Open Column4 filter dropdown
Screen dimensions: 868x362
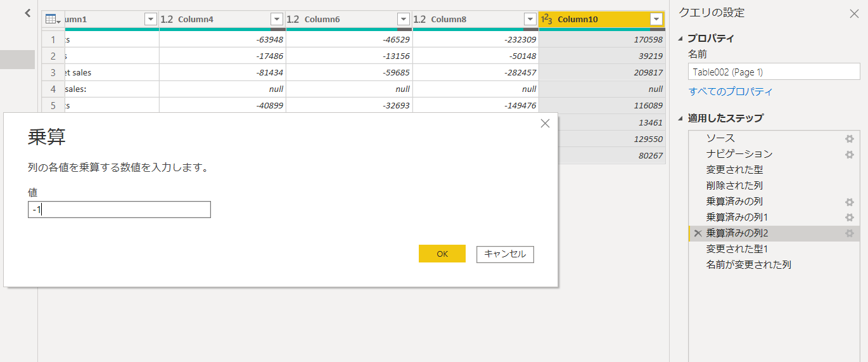tap(277, 20)
